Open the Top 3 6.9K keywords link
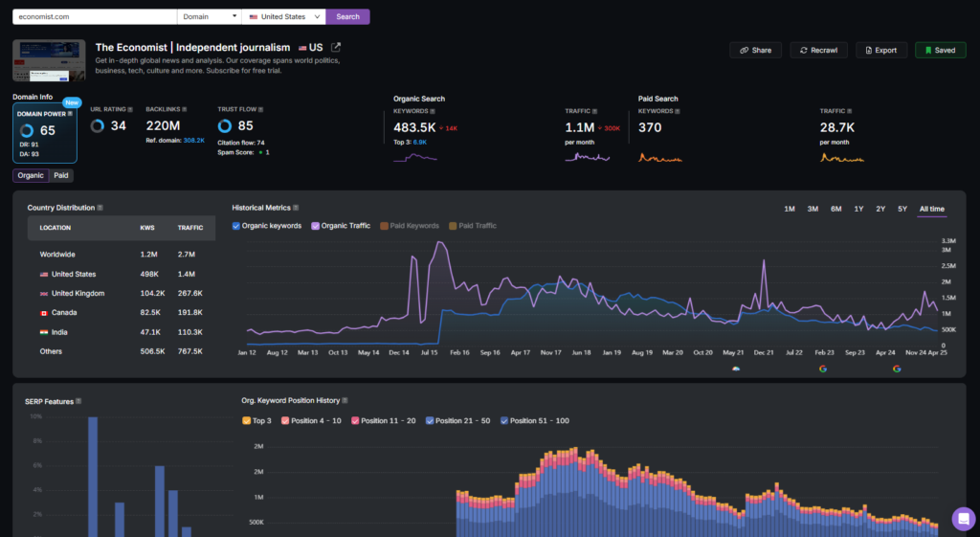This screenshot has width=980, height=537. [x=420, y=143]
